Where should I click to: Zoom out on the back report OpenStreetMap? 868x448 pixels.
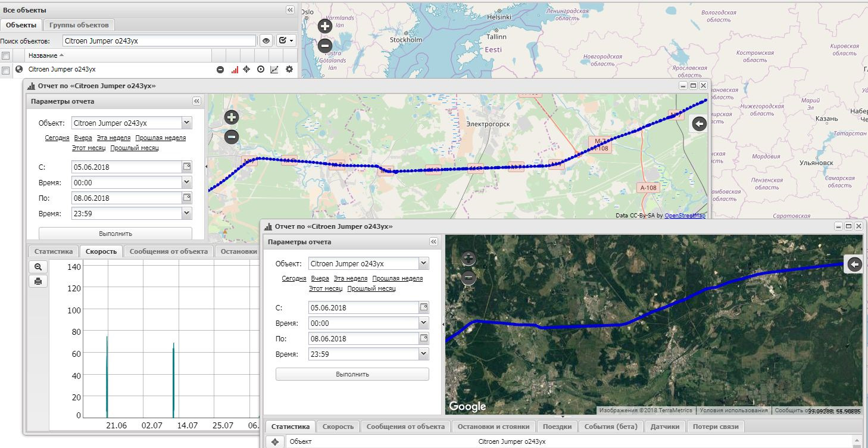[x=232, y=137]
